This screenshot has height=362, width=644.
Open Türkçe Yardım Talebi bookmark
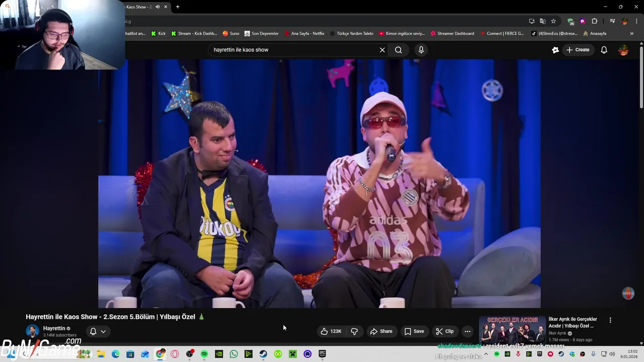[x=351, y=34]
